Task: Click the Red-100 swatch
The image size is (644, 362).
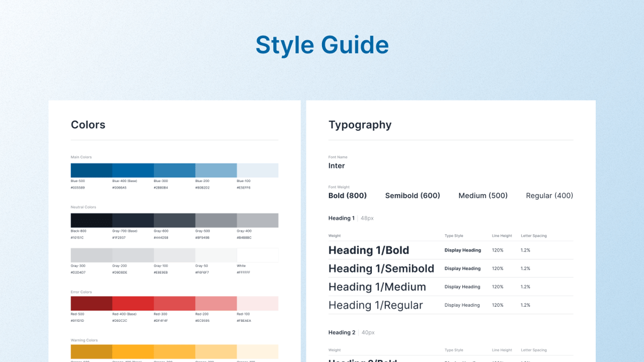Action: [258, 303]
